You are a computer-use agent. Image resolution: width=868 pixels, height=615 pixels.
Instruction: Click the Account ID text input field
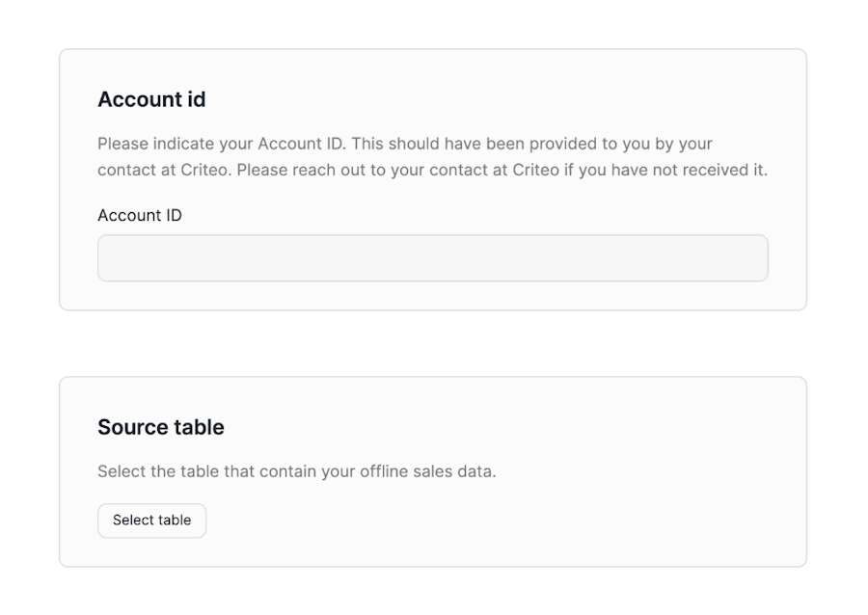[432, 258]
